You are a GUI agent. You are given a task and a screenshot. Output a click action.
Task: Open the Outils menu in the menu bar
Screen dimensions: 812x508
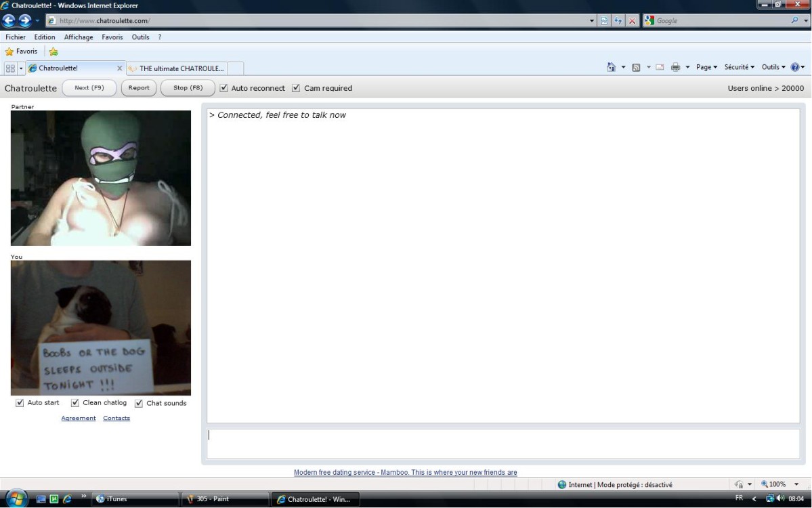coord(140,37)
